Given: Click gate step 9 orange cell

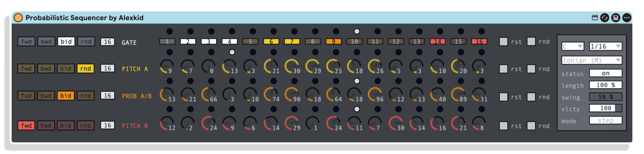Looking at the screenshot, I should pos(334,42).
